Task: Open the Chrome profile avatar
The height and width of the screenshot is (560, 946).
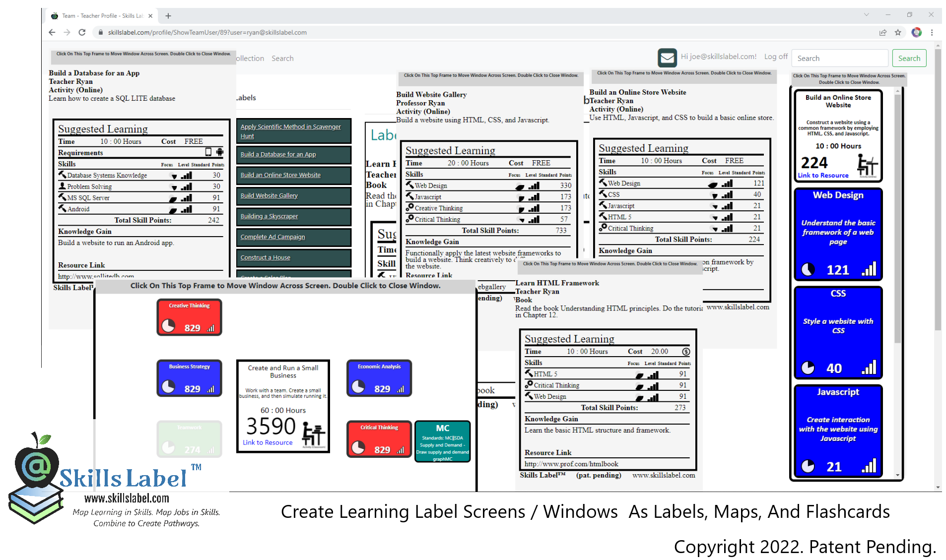Action: click(x=916, y=32)
